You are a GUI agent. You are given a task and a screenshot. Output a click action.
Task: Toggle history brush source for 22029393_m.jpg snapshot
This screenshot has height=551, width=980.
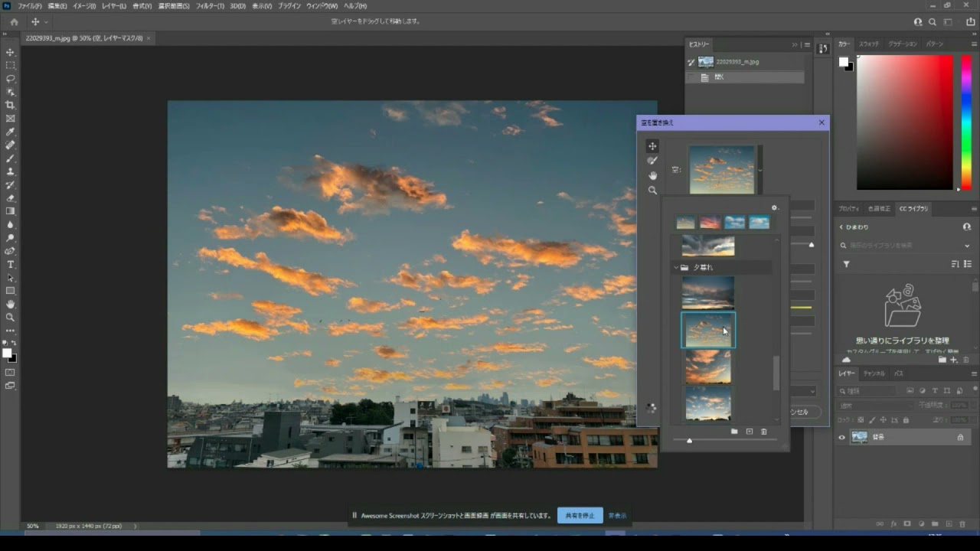tap(691, 62)
